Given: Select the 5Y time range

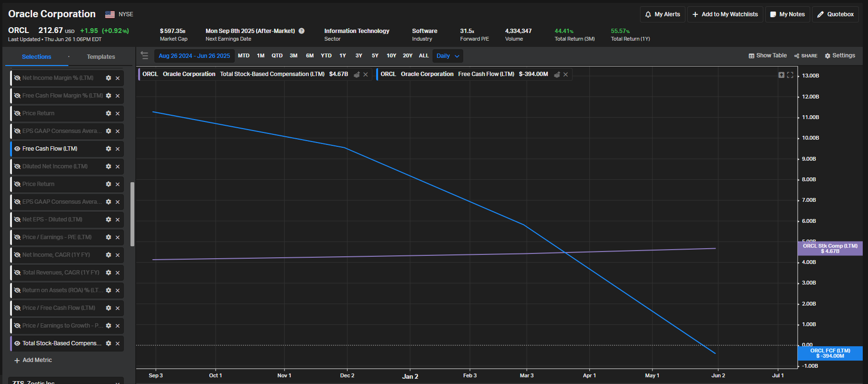Looking at the screenshot, I should (x=375, y=56).
